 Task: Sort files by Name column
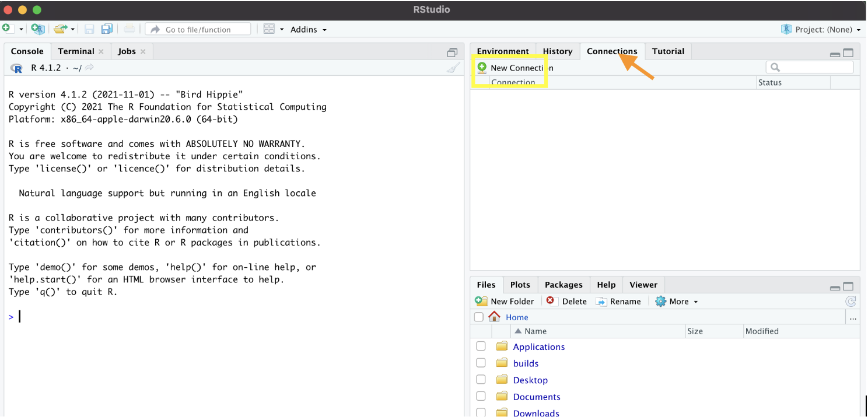(598, 331)
